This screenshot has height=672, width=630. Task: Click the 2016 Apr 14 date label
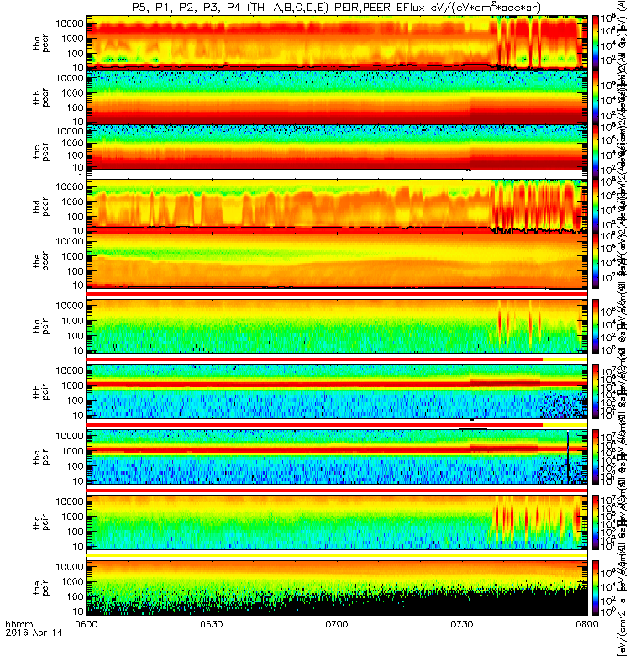[34, 633]
